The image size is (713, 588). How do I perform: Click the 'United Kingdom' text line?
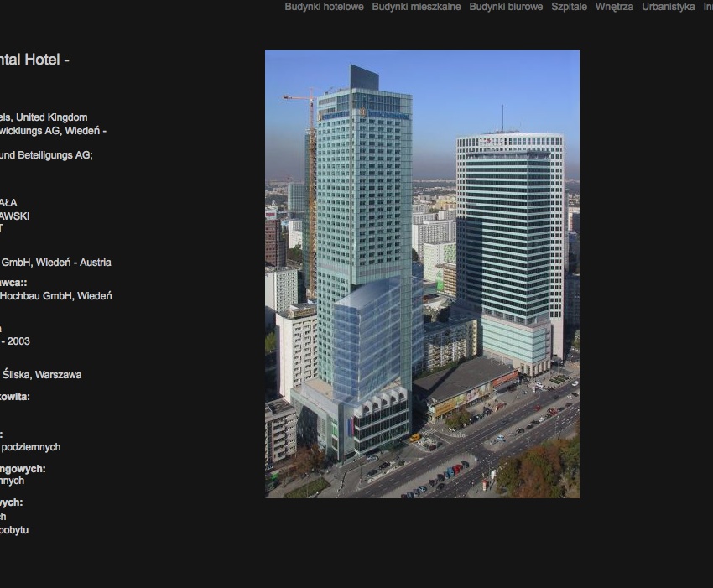tap(44, 117)
